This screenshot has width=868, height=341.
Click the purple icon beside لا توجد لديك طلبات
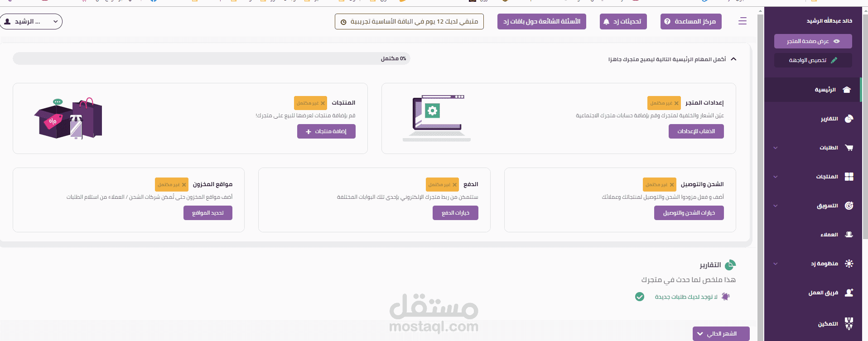coord(725,297)
